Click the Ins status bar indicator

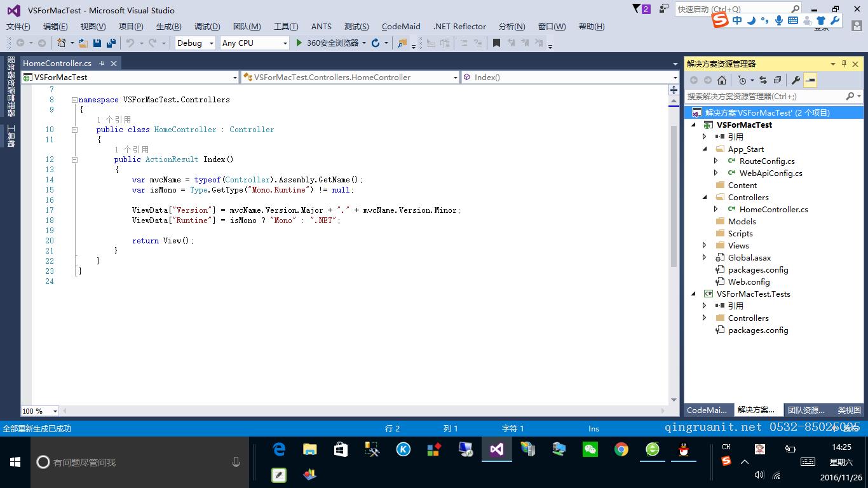point(593,428)
